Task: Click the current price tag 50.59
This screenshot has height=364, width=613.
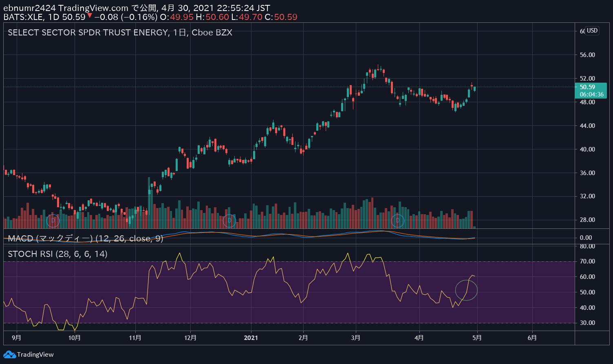Action: (587, 87)
